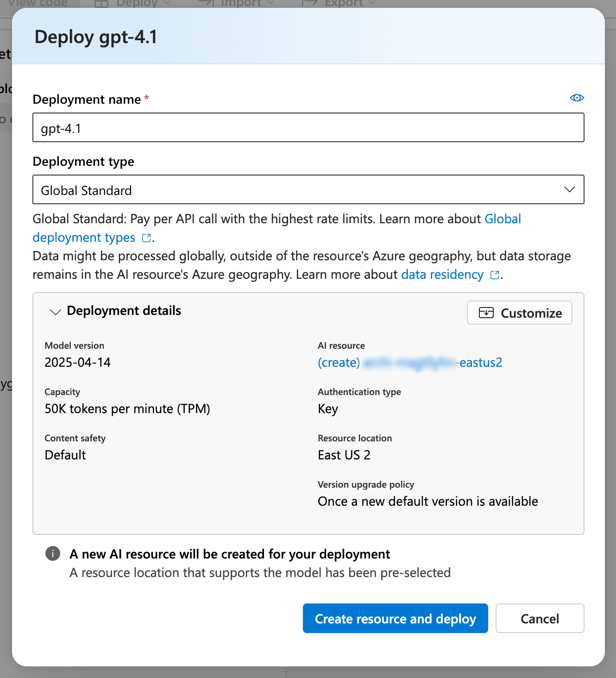Click the info icon beside the new AI resource notice
The image size is (616, 678).
[53, 553]
